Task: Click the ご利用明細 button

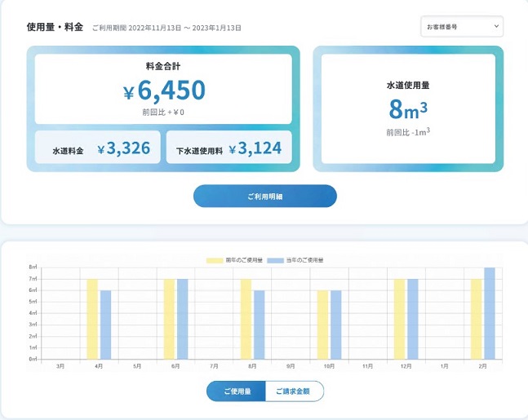Action: click(x=264, y=197)
